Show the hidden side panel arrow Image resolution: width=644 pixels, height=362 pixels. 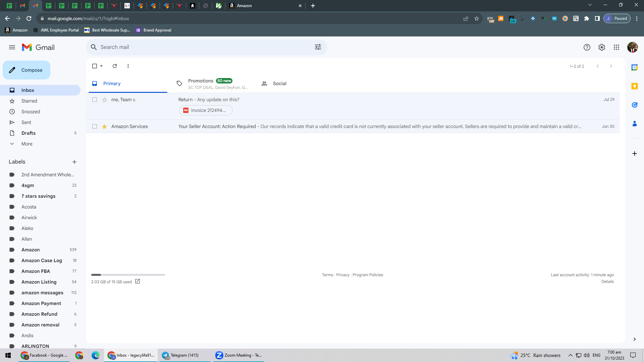pos(635,339)
